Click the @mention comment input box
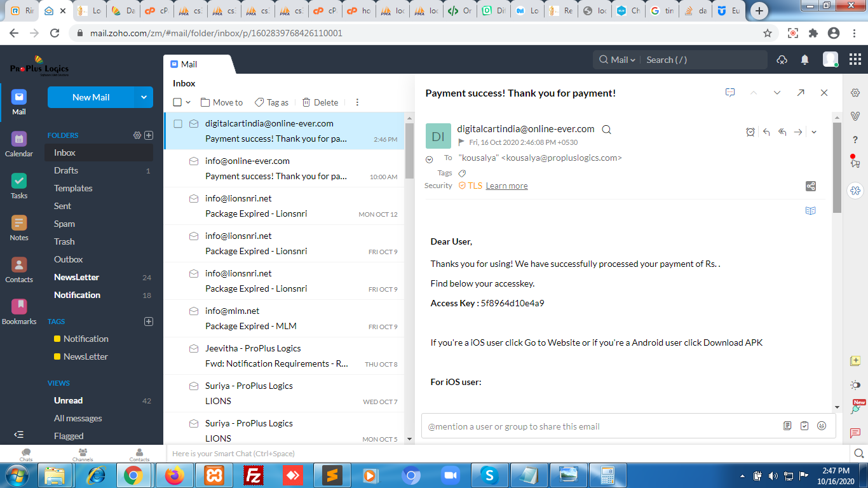The height and width of the screenshot is (488, 868). pos(600,426)
